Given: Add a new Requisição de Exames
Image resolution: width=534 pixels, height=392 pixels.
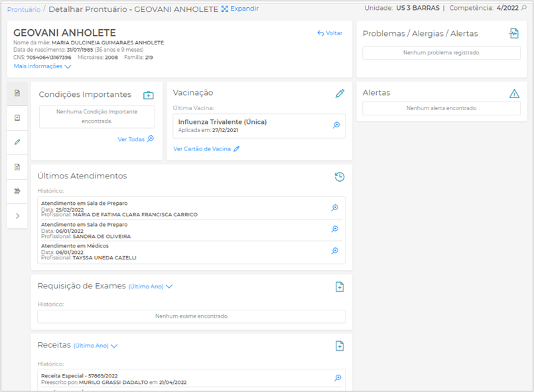Looking at the screenshot, I should pyautogui.click(x=340, y=287).
